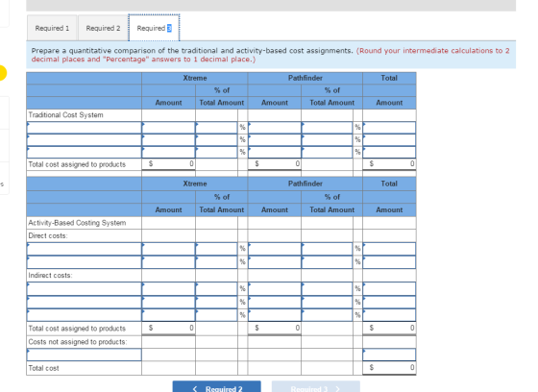538x392 pixels.
Task: Click the red rounding instructions text
Action: [x=270, y=55]
